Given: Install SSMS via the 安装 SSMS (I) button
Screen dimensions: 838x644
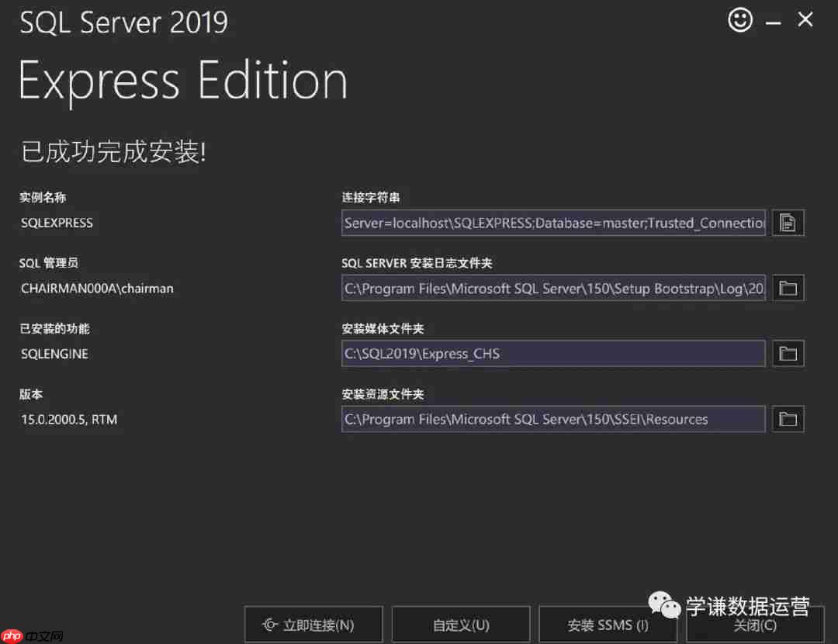Looking at the screenshot, I should point(608,624).
